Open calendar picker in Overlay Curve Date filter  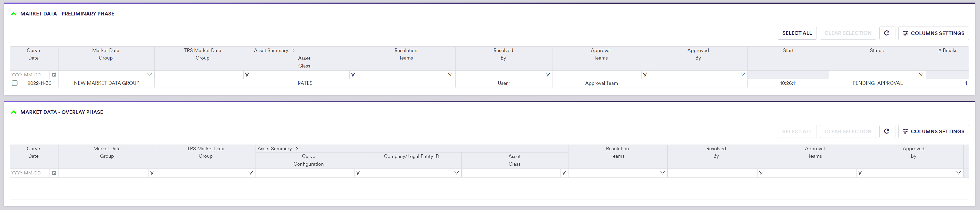pos(54,173)
